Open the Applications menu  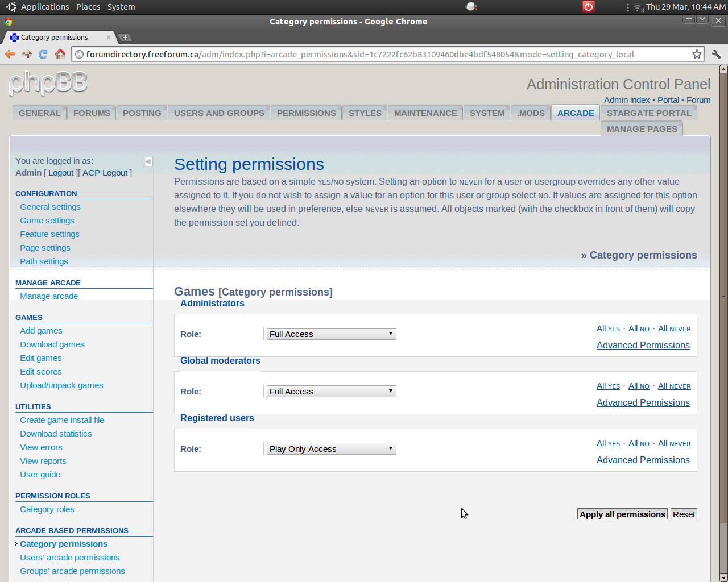(45, 7)
